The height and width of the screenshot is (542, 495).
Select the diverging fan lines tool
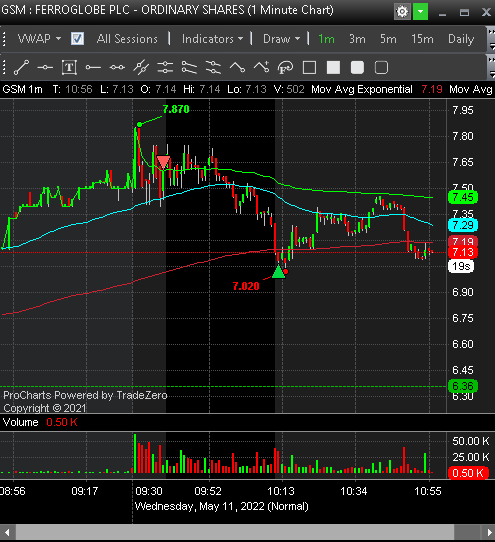[x=189, y=67]
